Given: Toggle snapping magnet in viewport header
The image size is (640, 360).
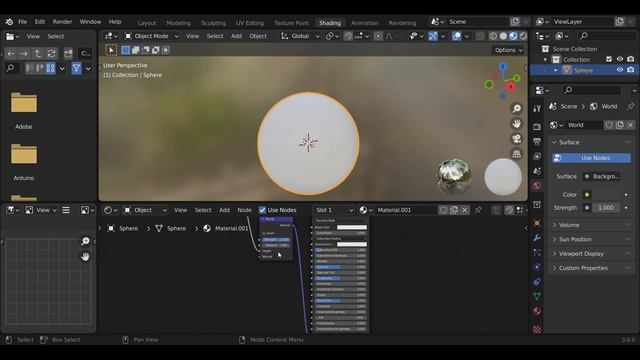Looking at the screenshot, I should click(348, 36).
